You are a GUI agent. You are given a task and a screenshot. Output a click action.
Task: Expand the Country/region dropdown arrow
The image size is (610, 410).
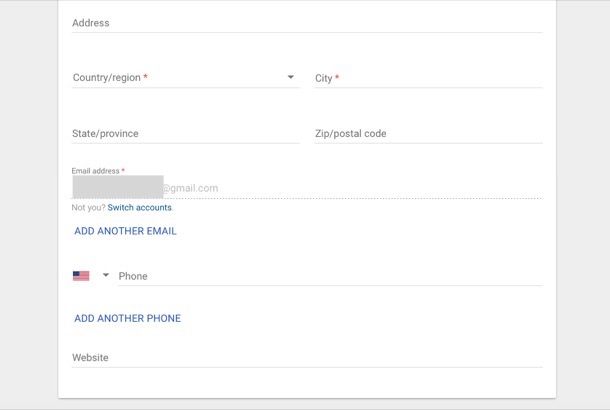pyautogui.click(x=291, y=77)
